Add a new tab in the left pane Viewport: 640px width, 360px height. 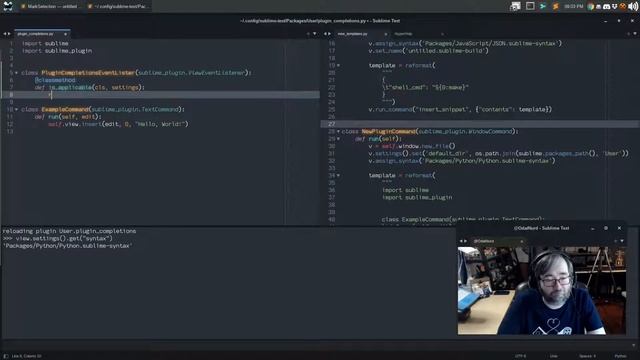308,34
